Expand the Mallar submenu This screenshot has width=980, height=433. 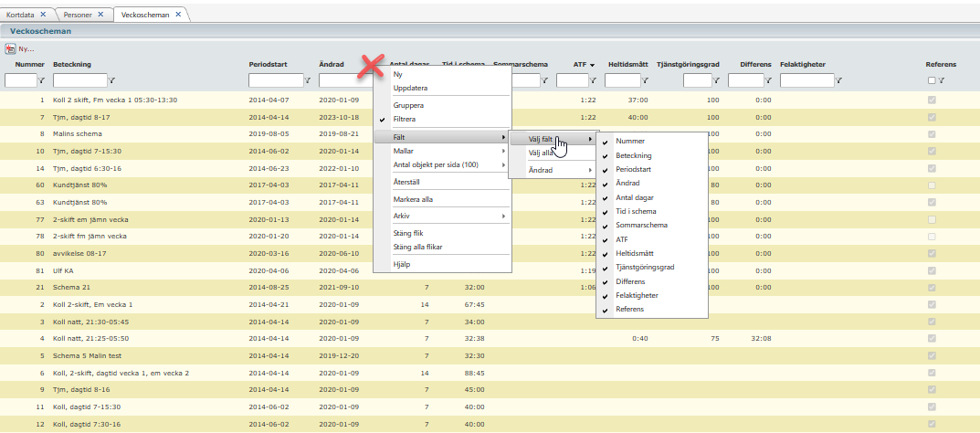442,151
